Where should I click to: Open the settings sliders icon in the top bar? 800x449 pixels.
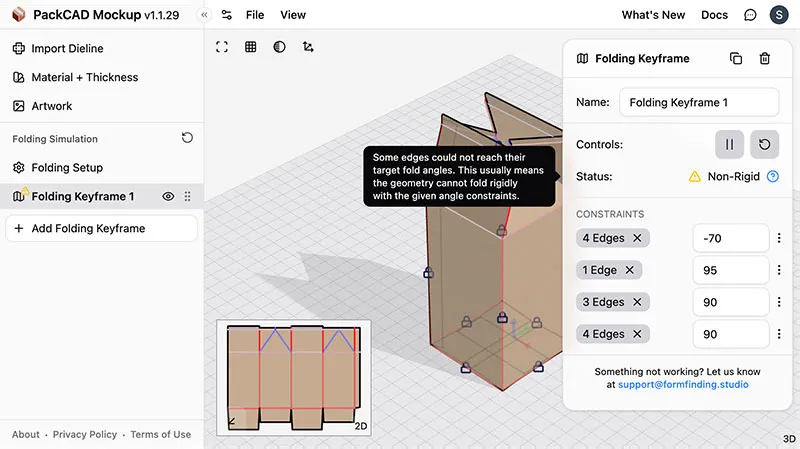coord(227,15)
